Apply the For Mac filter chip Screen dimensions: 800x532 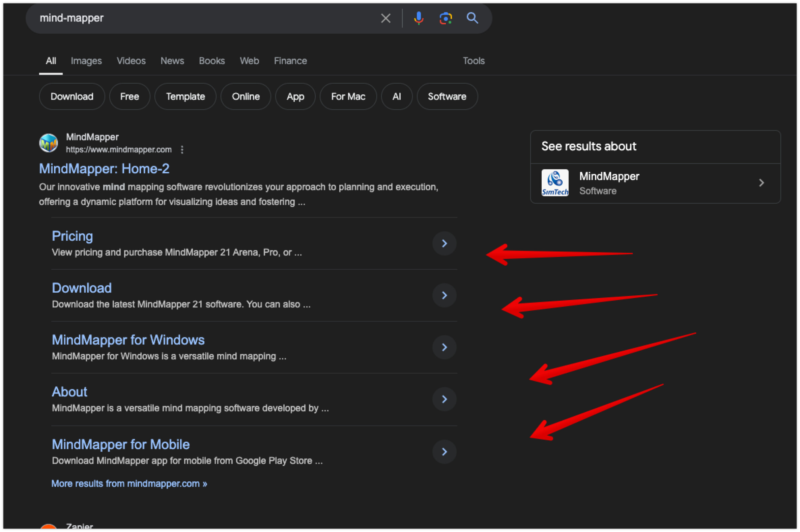pyautogui.click(x=348, y=97)
